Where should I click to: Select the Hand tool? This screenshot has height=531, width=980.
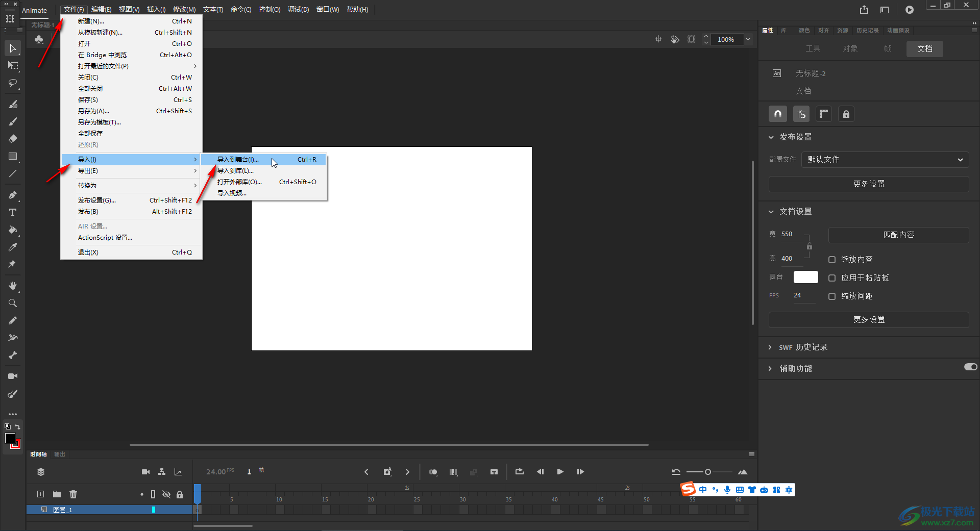(x=13, y=286)
